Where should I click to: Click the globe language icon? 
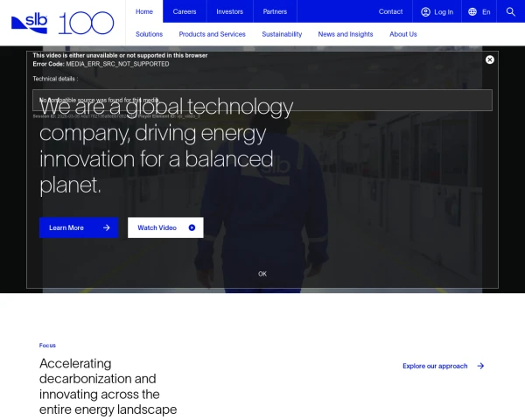472,12
